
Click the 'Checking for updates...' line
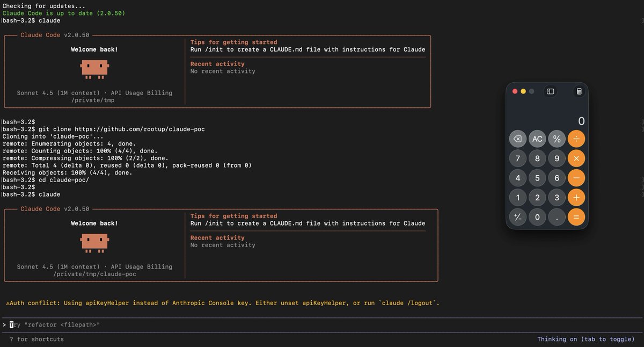[43, 6]
